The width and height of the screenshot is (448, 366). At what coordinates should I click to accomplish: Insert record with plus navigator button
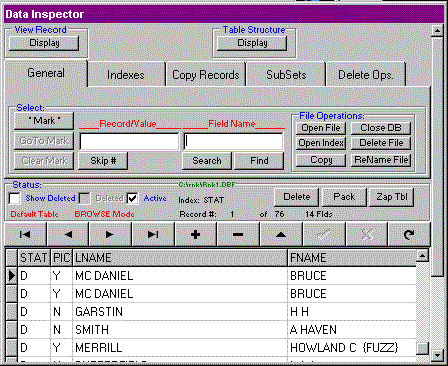tap(196, 235)
